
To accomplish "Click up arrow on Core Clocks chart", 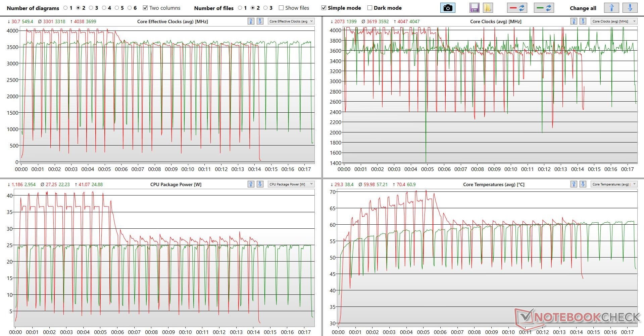I will pyautogui.click(x=574, y=21).
